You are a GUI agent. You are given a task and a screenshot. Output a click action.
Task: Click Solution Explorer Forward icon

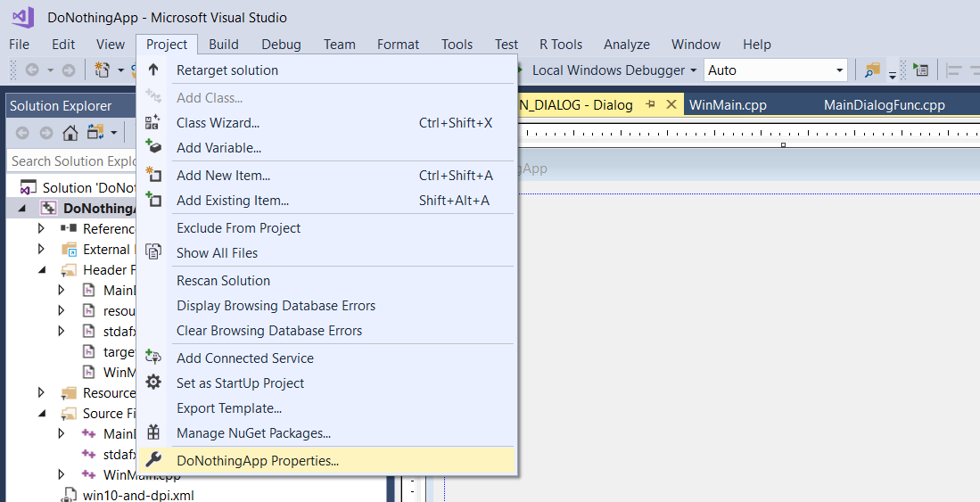[x=46, y=133]
